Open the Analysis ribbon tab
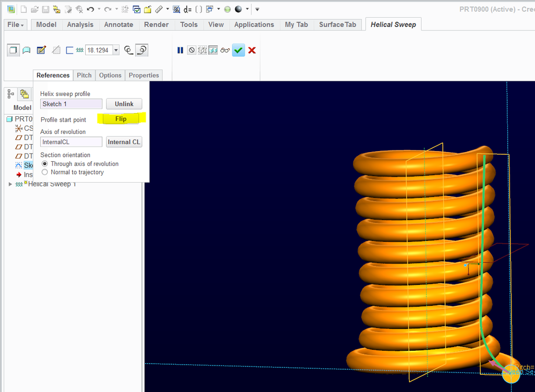Image resolution: width=535 pixels, height=392 pixels. tap(80, 25)
